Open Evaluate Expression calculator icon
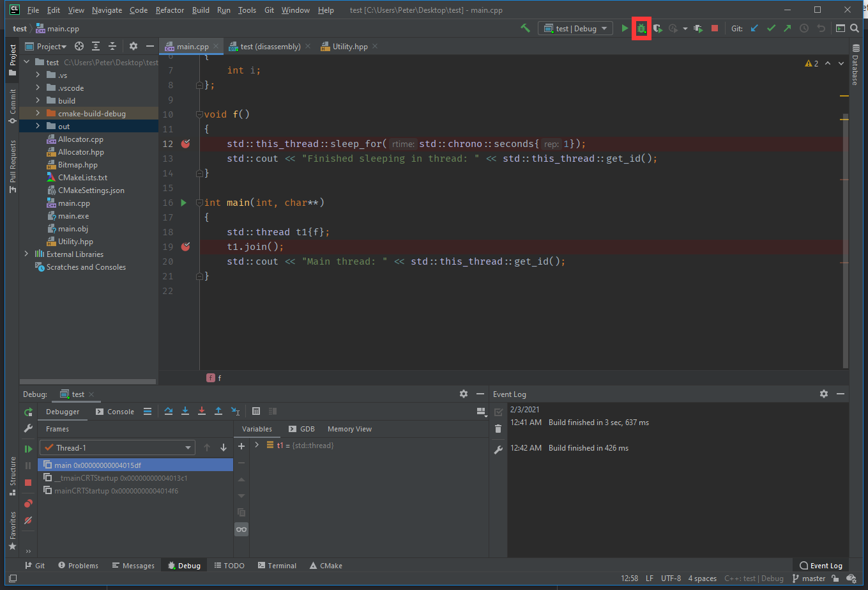Image resolution: width=868 pixels, height=590 pixels. click(256, 411)
